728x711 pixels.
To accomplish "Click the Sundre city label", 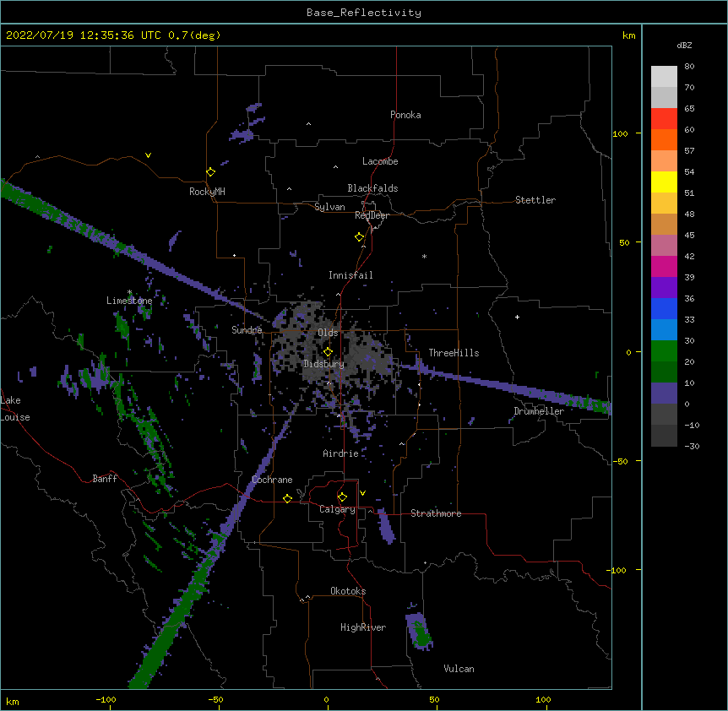I will [x=247, y=330].
